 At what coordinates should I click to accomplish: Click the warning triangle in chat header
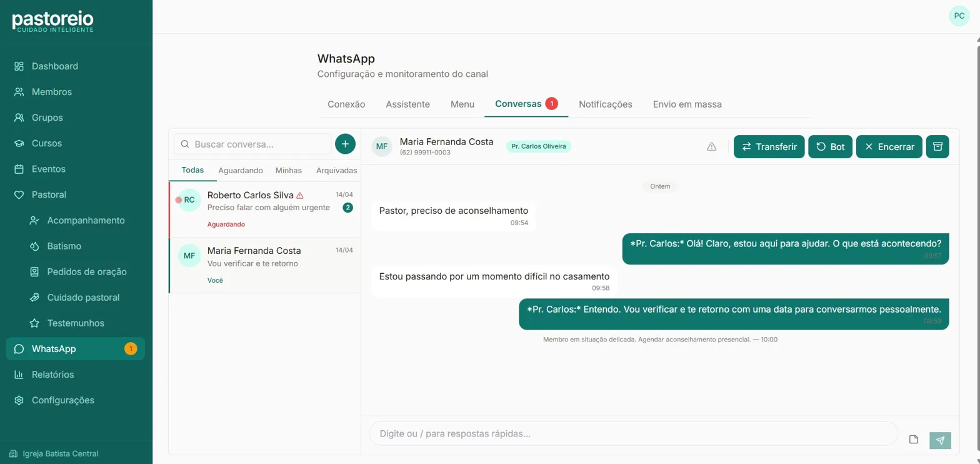[711, 146]
